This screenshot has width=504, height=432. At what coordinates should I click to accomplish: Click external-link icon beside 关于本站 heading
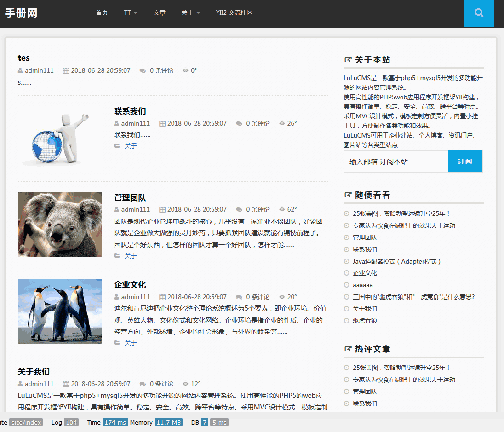pos(348,60)
